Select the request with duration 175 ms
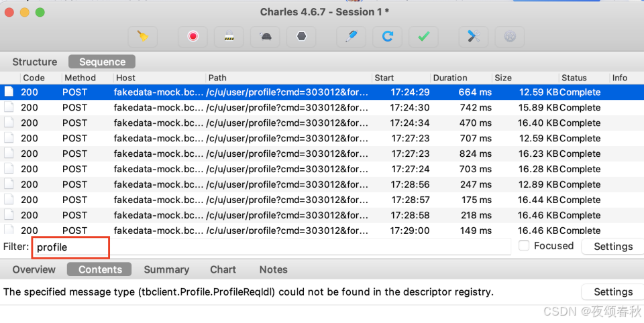This screenshot has width=644, height=323. click(322, 200)
